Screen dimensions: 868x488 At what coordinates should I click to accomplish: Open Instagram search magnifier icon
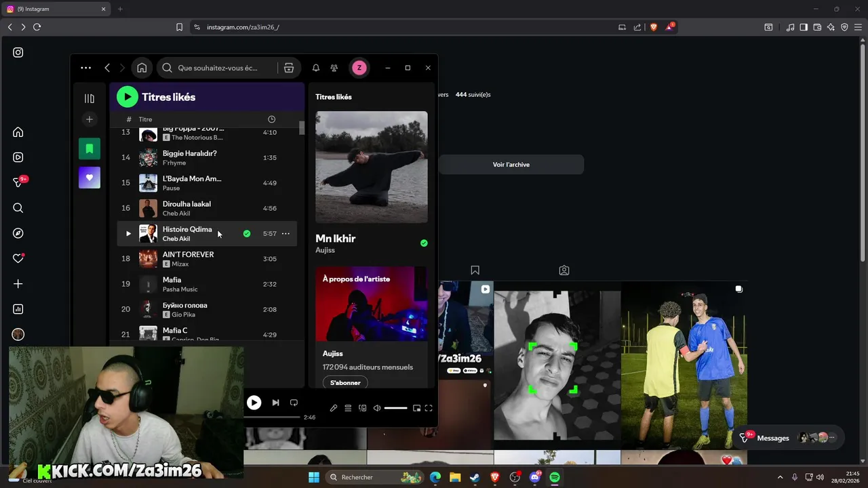pos(18,208)
